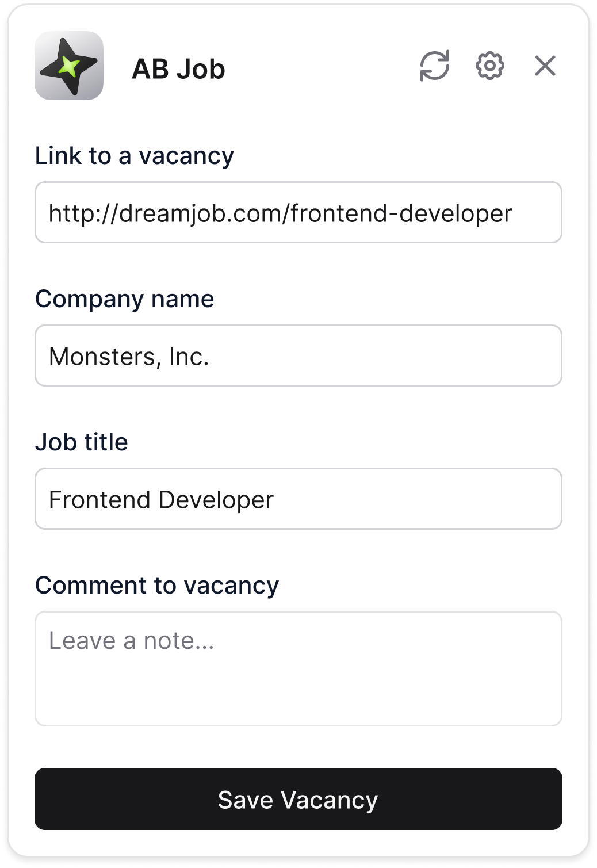Screen dimensions: 597x868
Task: Click the Monsters, Inc. text
Action: click(129, 357)
